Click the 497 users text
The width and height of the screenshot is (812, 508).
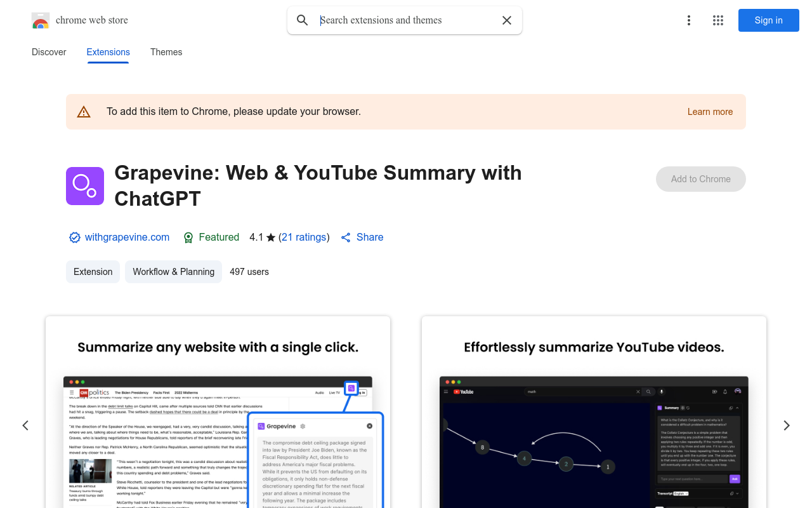pos(249,272)
